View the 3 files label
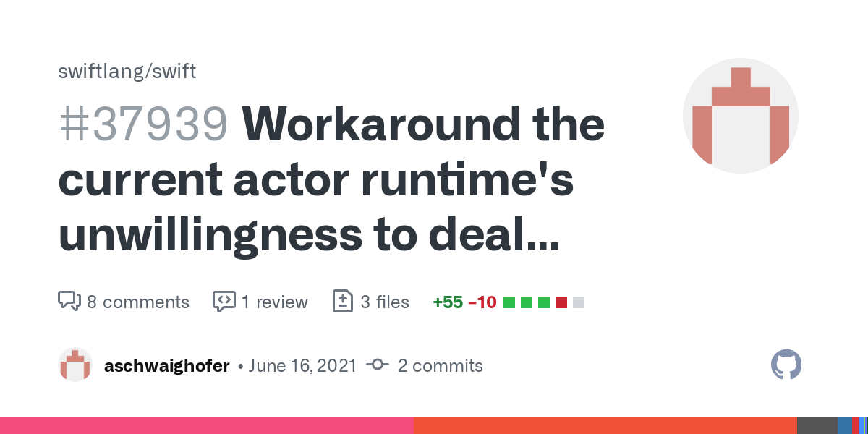The height and width of the screenshot is (434, 868). [385, 302]
